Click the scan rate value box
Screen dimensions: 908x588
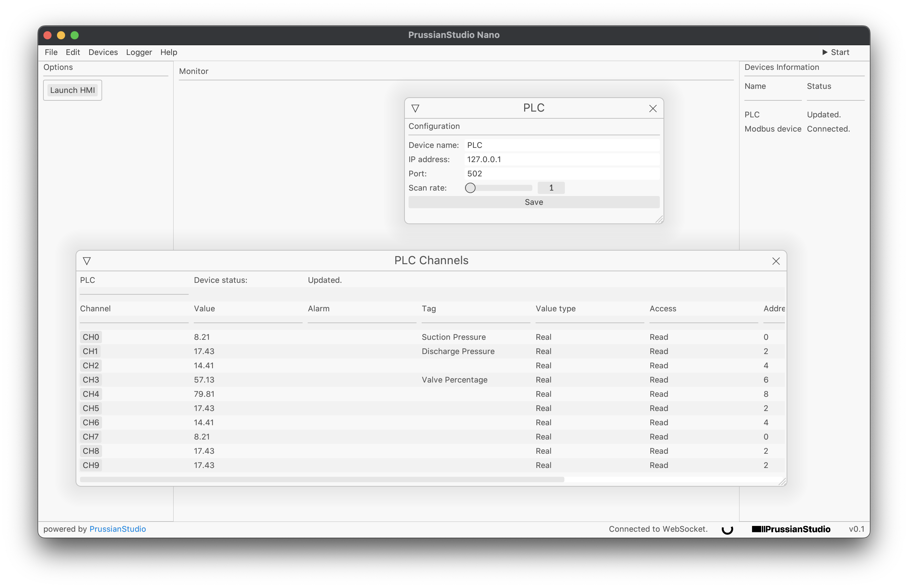point(551,188)
